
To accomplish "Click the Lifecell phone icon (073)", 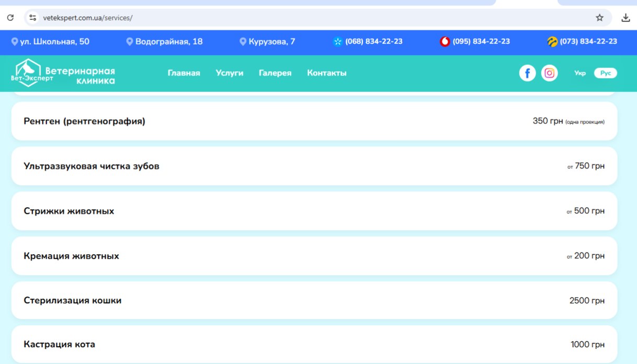I will tap(552, 42).
